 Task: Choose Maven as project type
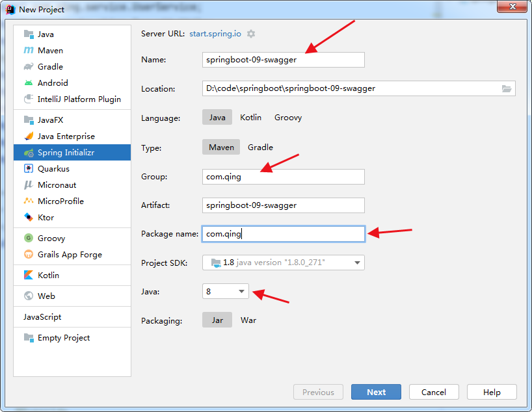[x=221, y=147]
